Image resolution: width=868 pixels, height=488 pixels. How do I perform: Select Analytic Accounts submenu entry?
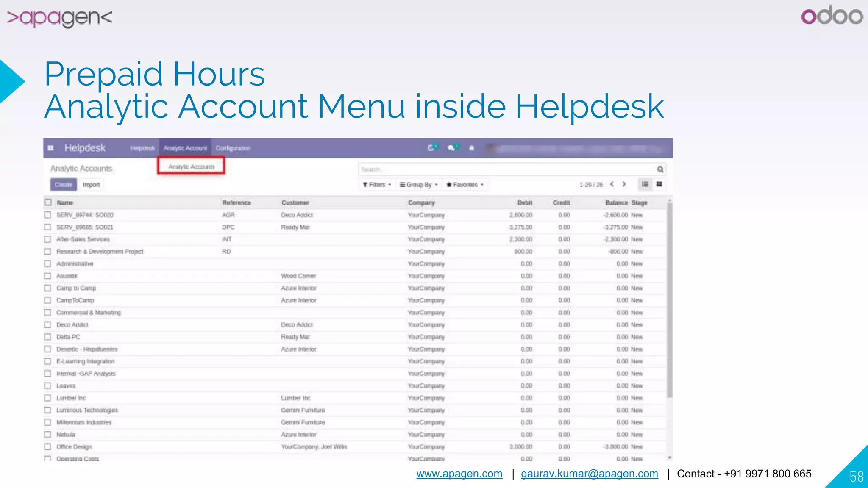click(x=191, y=166)
